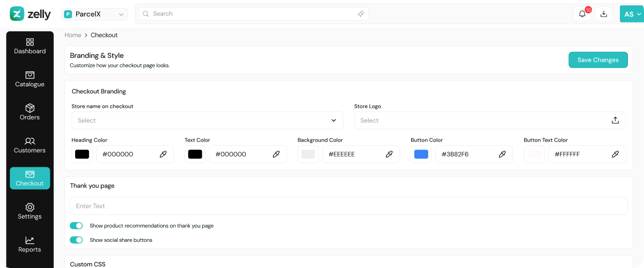Click the red notification count badge

click(588, 10)
